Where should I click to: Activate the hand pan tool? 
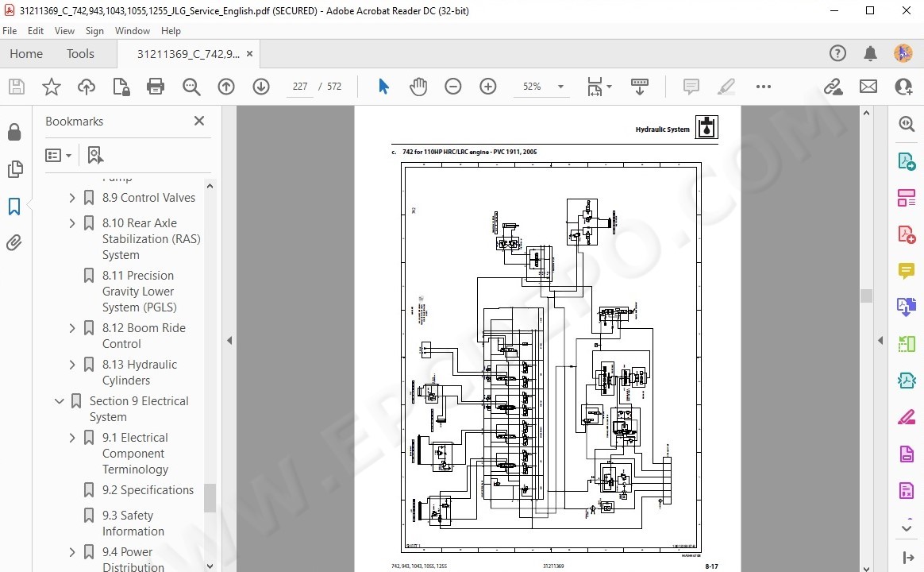[x=418, y=87]
